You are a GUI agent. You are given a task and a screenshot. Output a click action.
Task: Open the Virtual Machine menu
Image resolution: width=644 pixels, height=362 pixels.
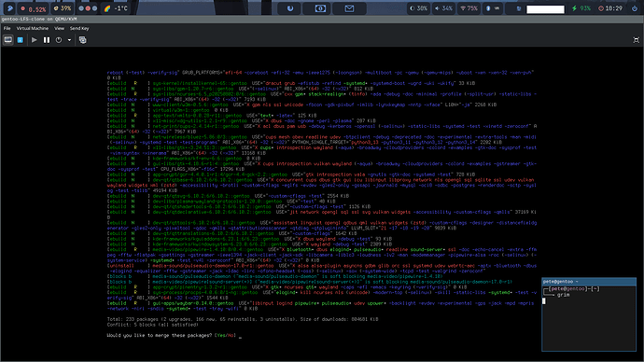(33, 28)
